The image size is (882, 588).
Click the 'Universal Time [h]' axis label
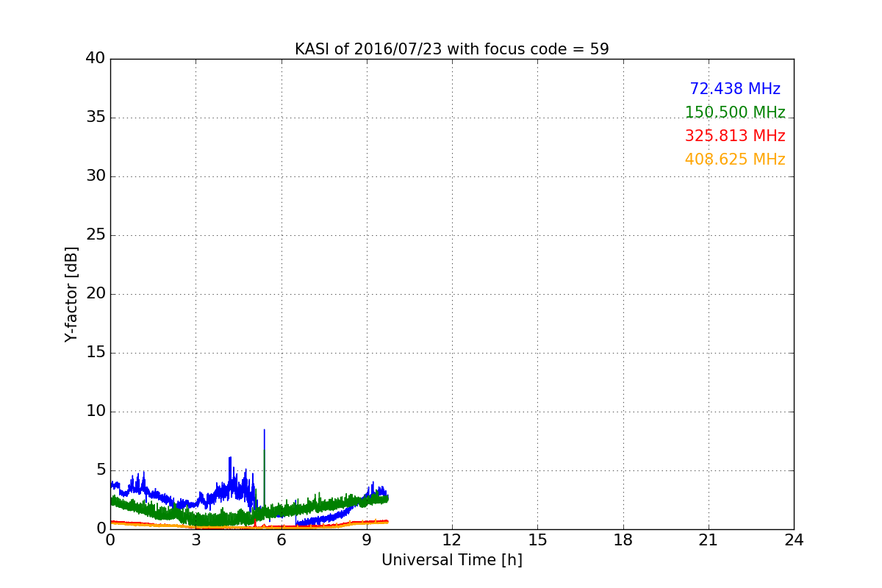tap(452, 560)
